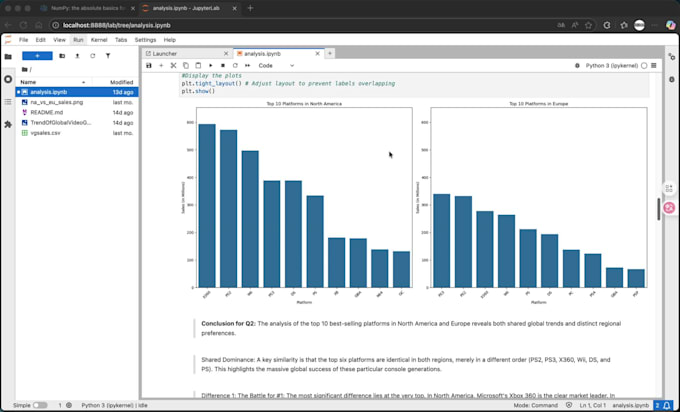Close the Launcher tab
This screenshot has height=412, width=680.
click(226, 53)
